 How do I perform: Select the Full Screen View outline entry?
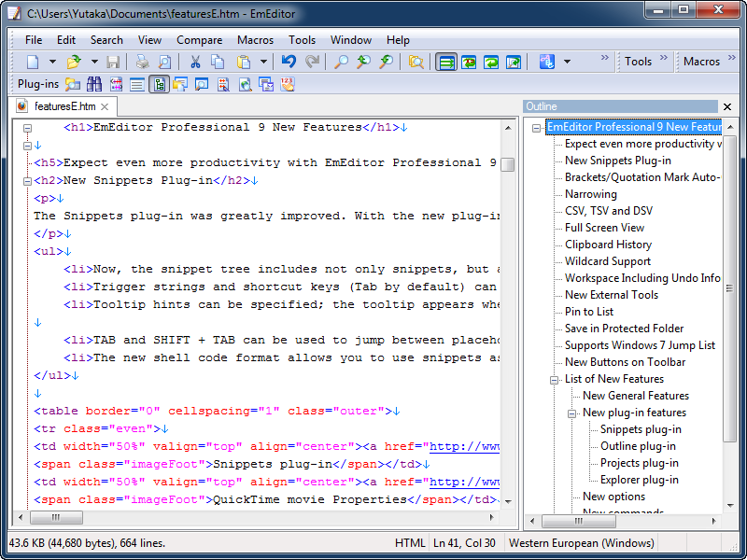(x=604, y=228)
